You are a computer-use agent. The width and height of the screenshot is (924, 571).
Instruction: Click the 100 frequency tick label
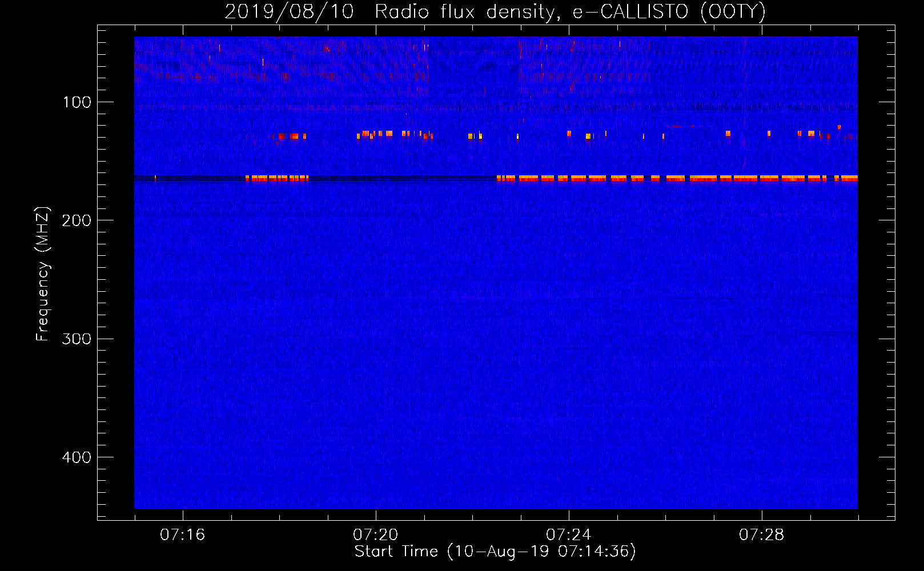pyautogui.click(x=77, y=102)
